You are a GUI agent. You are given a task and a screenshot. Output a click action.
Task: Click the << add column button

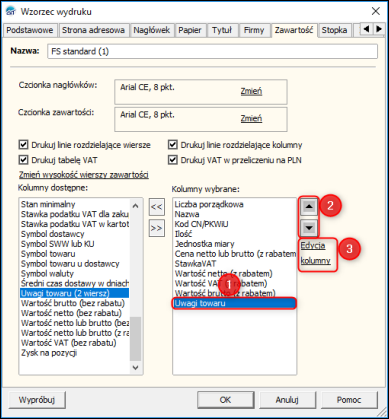coord(156,207)
